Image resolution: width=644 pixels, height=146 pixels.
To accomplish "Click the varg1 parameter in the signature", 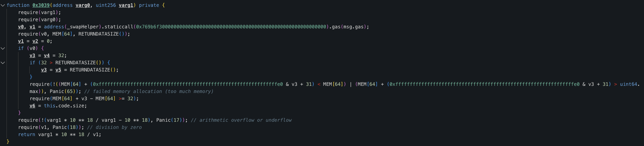I will (x=126, y=5).
